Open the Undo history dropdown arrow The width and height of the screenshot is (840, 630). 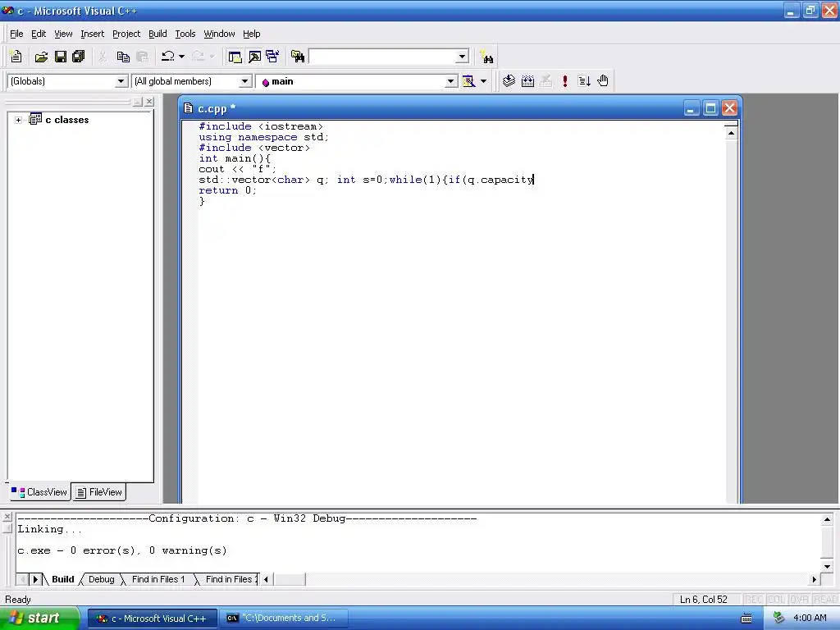click(181, 57)
